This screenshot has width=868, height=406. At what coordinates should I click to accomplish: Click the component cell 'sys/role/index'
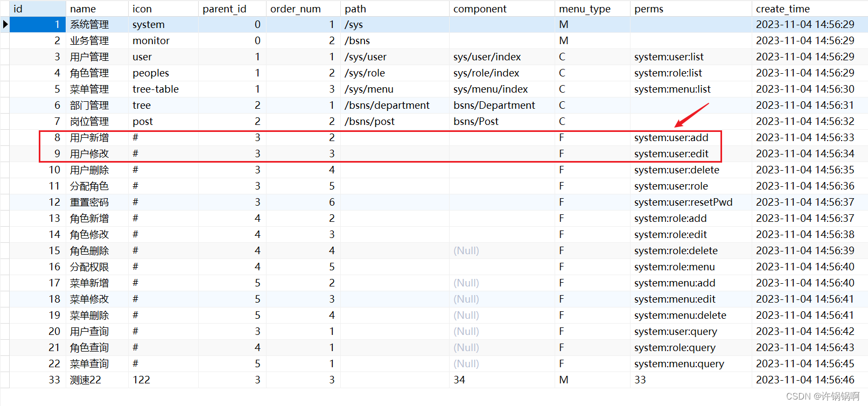coord(502,73)
